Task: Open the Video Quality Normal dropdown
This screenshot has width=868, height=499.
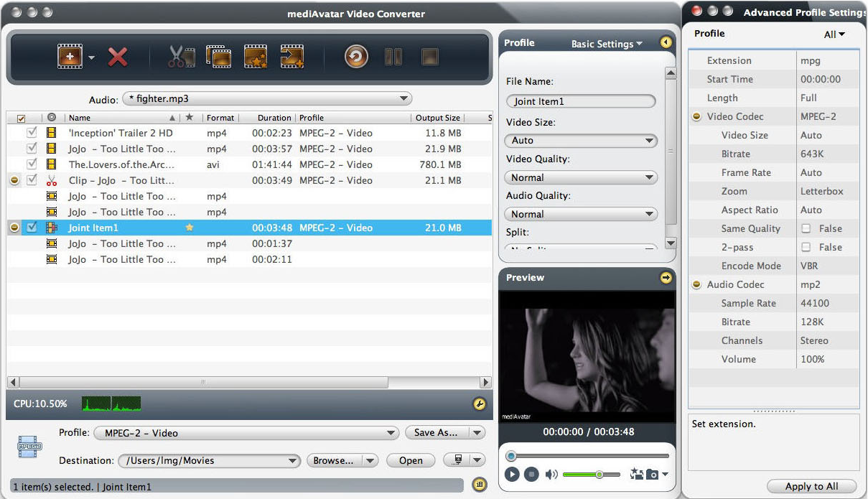Action: click(x=581, y=177)
